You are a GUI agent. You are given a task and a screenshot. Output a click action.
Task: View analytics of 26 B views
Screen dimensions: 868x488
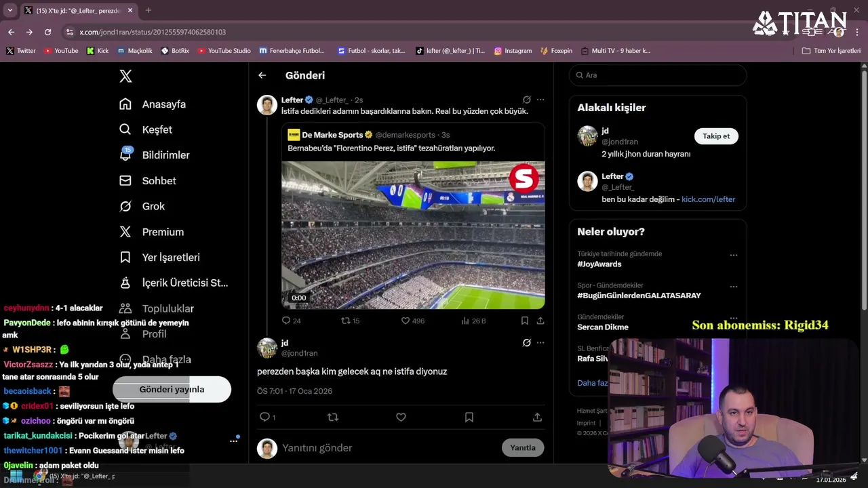(x=473, y=321)
